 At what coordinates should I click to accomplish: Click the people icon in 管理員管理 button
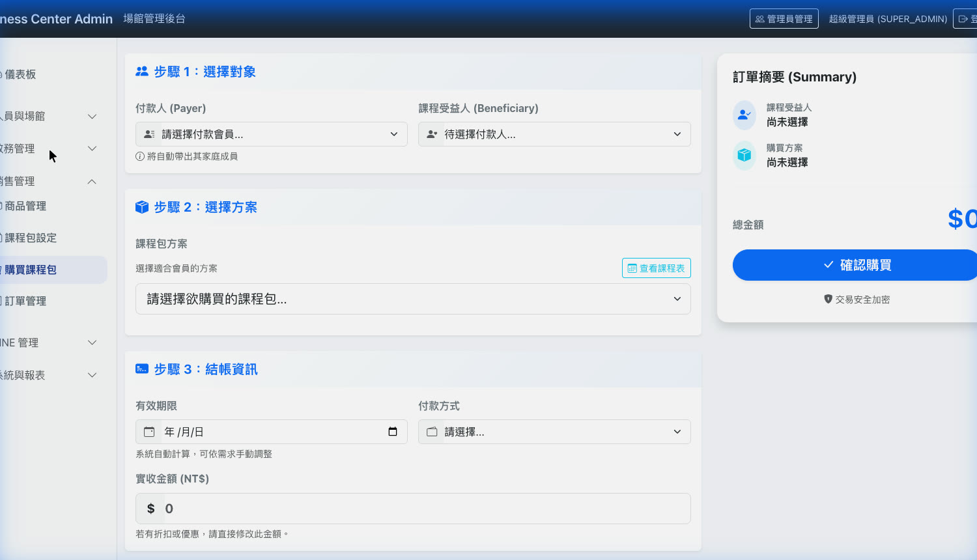(760, 19)
